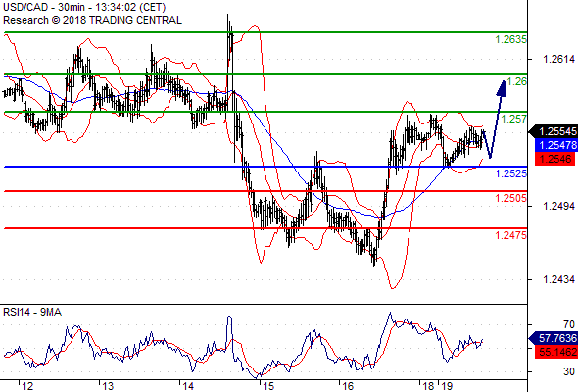Click the blue moving average tag 1.25478
This screenshot has width=578, height=392.
click(x=556, y=145)
